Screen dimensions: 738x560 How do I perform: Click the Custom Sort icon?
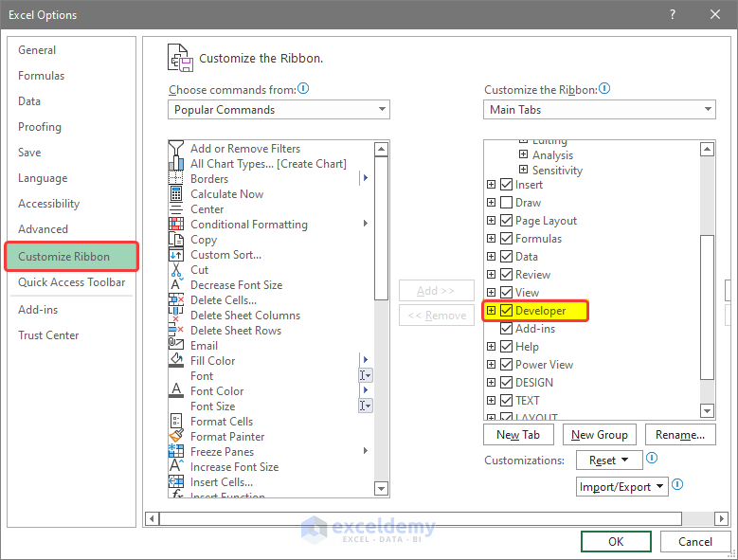(176, 255)
